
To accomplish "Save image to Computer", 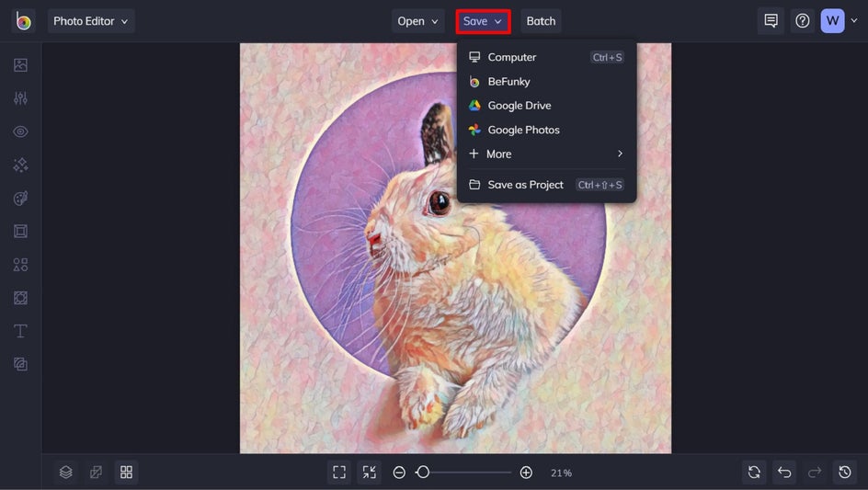I will (x=546, y=57).
